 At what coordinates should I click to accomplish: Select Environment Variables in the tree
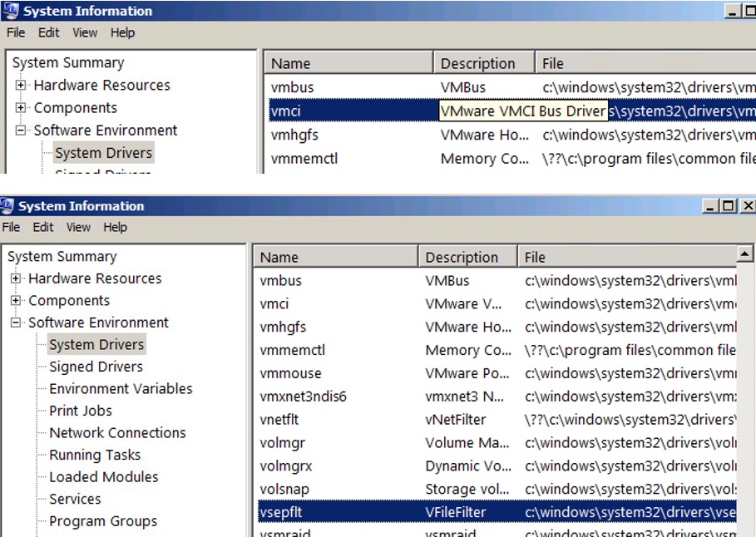(x=121, y=389)
